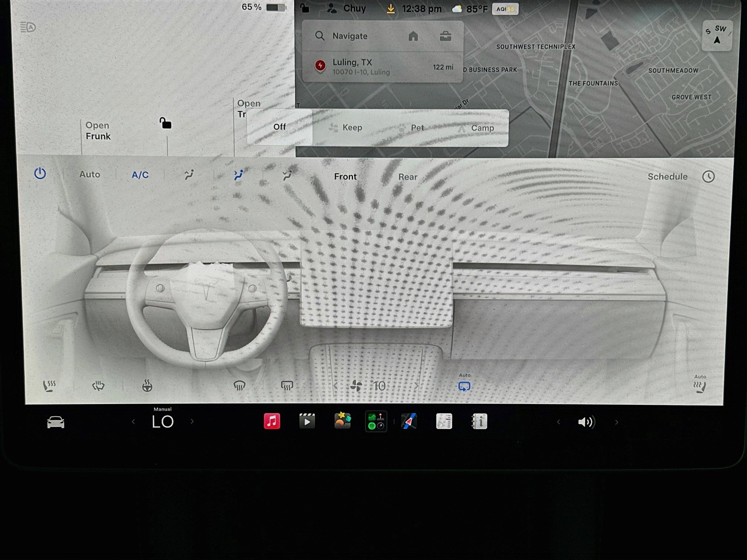Tap the speaker volume icon

coord(587,422)
